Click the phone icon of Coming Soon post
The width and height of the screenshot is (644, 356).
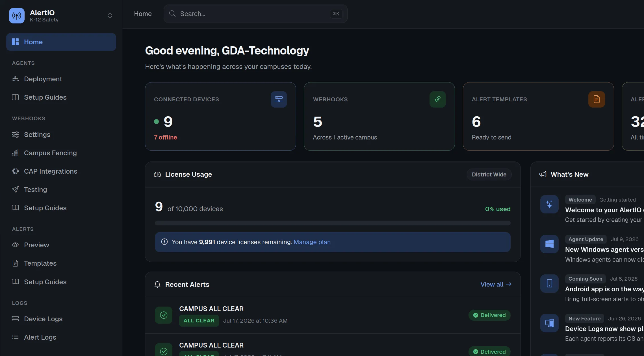click(549, 283)
